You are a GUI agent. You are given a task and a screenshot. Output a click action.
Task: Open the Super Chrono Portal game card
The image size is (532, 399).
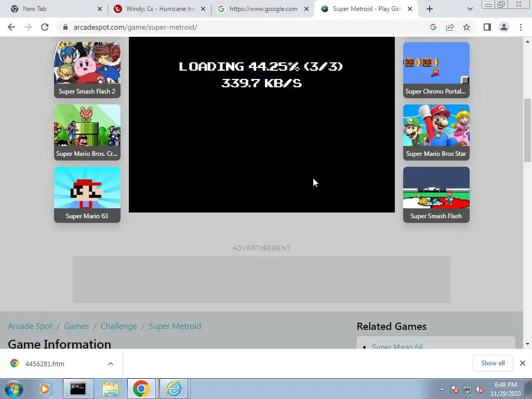[436, 70]
